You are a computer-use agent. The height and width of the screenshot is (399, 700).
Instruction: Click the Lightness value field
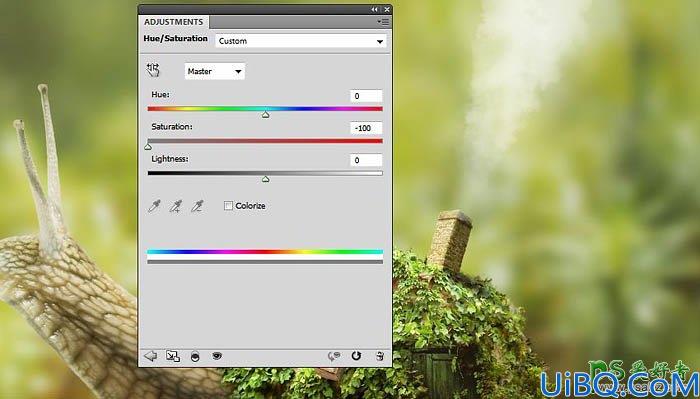point(366,160)
